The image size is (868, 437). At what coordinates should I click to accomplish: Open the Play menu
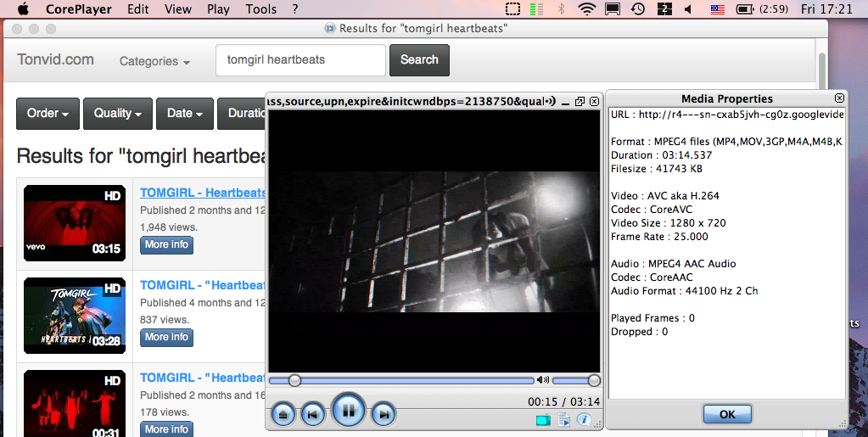pos(218,8)
